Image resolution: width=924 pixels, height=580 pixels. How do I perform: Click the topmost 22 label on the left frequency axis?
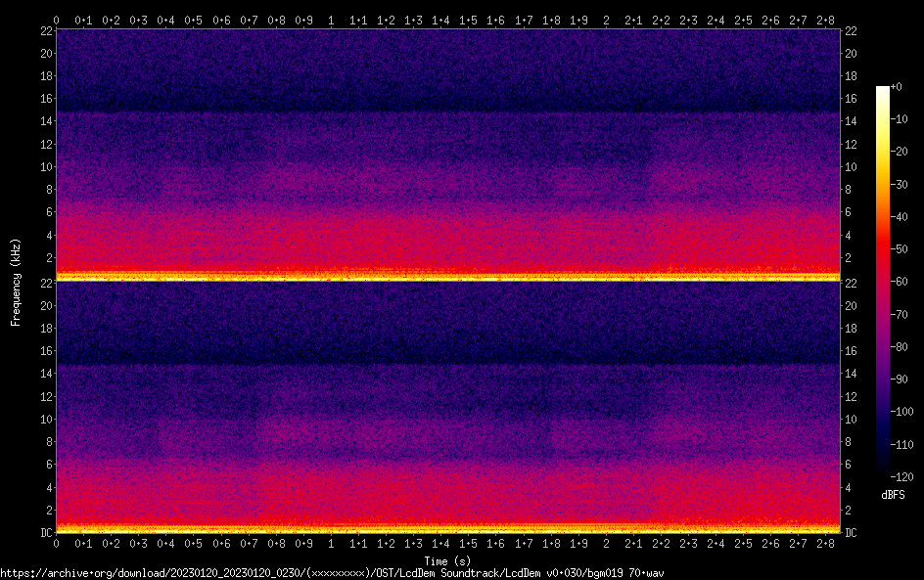coord(45,31)
